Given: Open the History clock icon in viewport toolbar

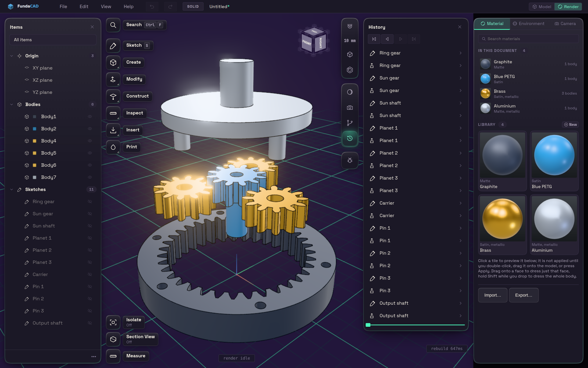Looking at the screenshot, I should point(350,138).
